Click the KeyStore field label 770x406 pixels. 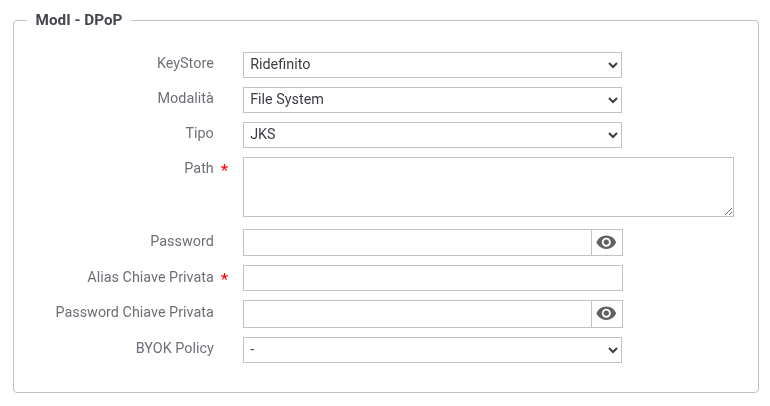(x=185, y=64)
